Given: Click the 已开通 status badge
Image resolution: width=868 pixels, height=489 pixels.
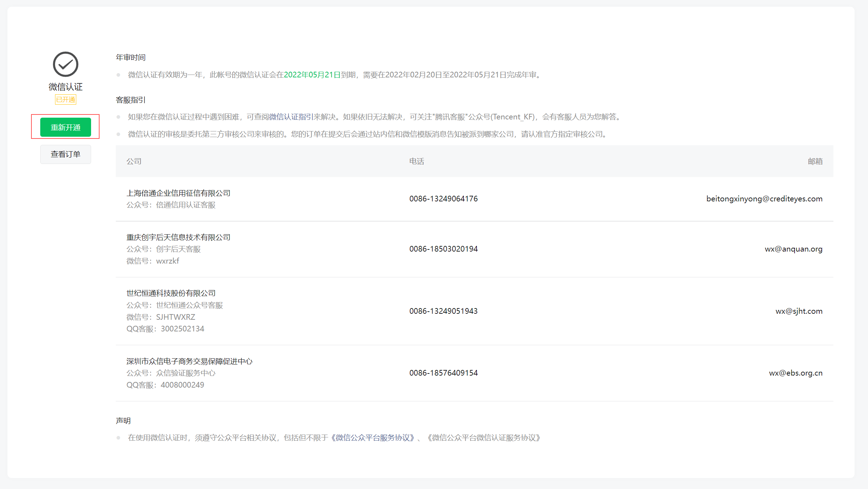Looking at the screenshot, I should [66, 100].
